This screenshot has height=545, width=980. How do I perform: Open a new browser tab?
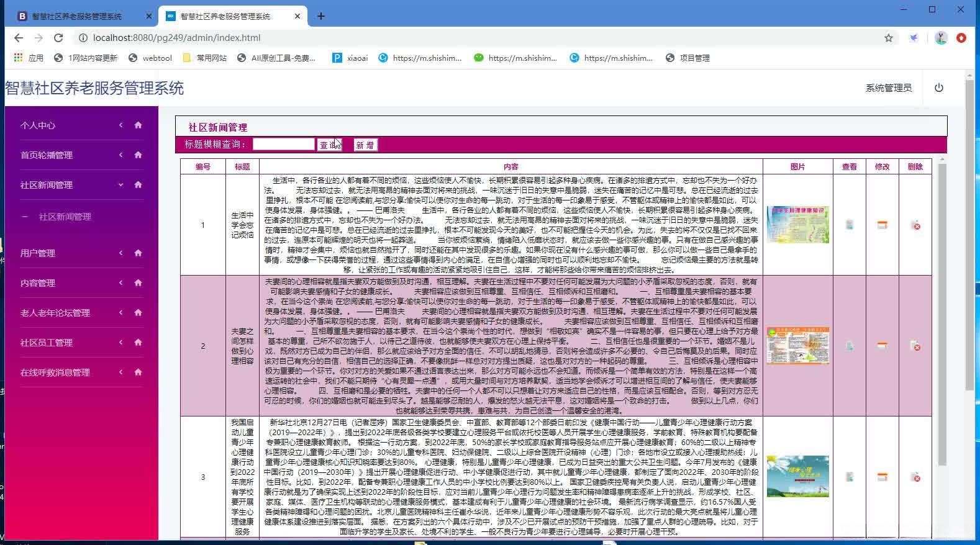(321, 16)
